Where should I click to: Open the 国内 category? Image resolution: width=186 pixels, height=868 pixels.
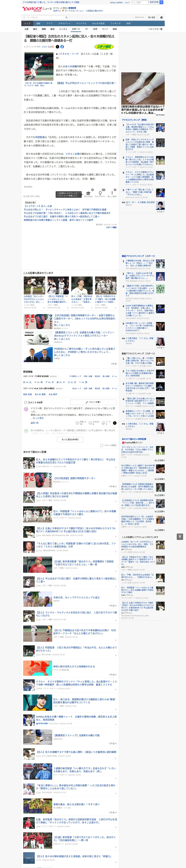[x=35, y=29]
